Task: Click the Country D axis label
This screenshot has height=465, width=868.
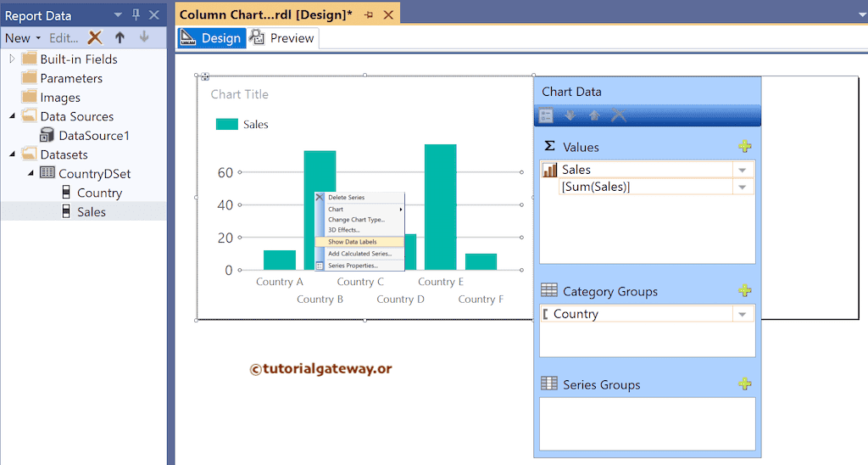Action: [x=400, y=300]
